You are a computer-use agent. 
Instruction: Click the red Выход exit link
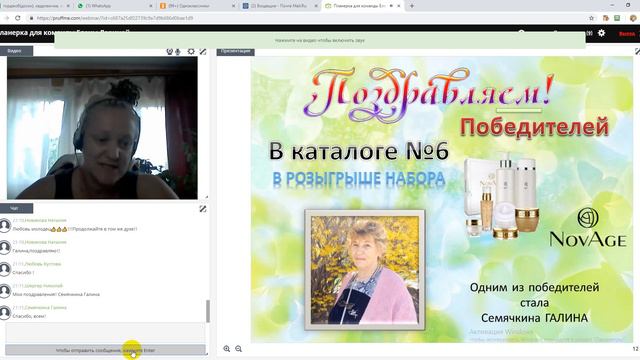click(627, 34)
